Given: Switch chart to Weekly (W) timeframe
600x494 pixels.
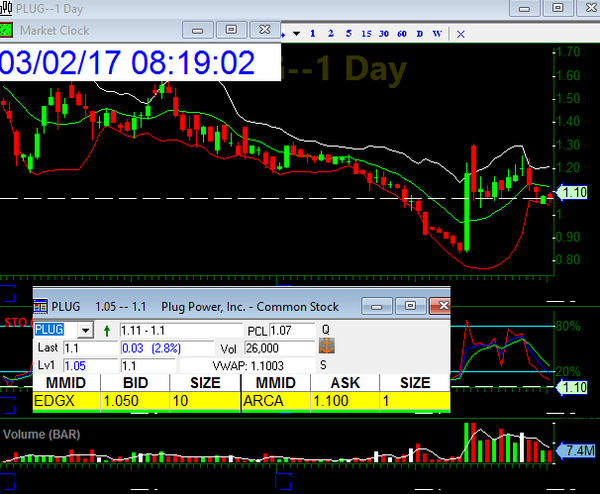Looking at the screenshot, I should coord(438,33).
